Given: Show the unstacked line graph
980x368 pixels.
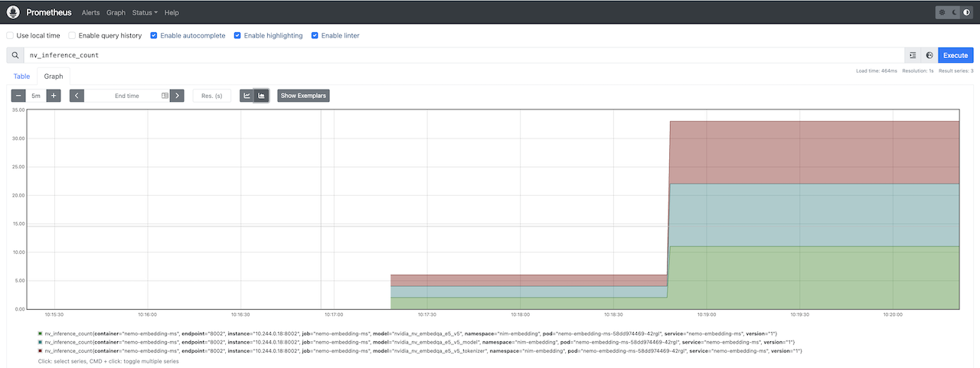Looking at the screenshot, I should [x=247, y=96].
